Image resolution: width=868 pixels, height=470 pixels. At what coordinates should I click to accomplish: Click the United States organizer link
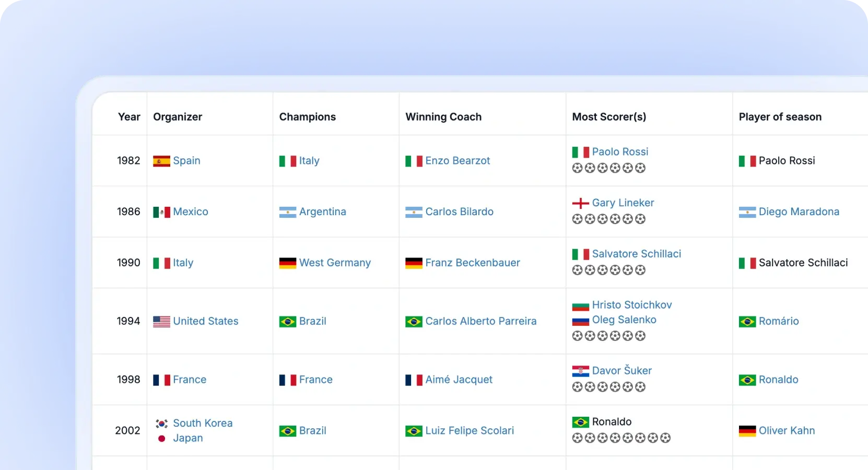[205, 321]
